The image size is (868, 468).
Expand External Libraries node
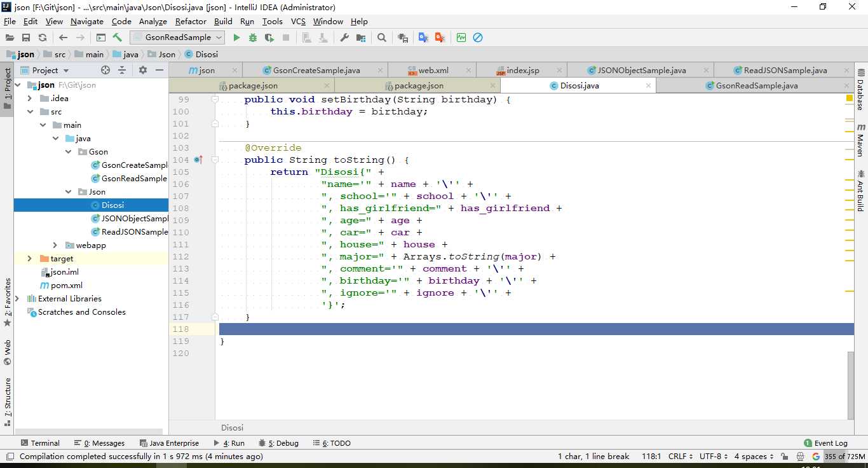(17, 298)
